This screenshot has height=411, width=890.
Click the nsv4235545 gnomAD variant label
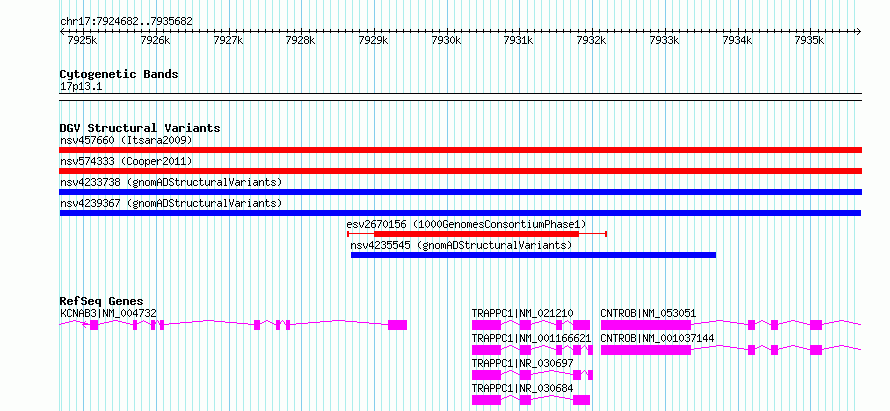tap(461, 245)
